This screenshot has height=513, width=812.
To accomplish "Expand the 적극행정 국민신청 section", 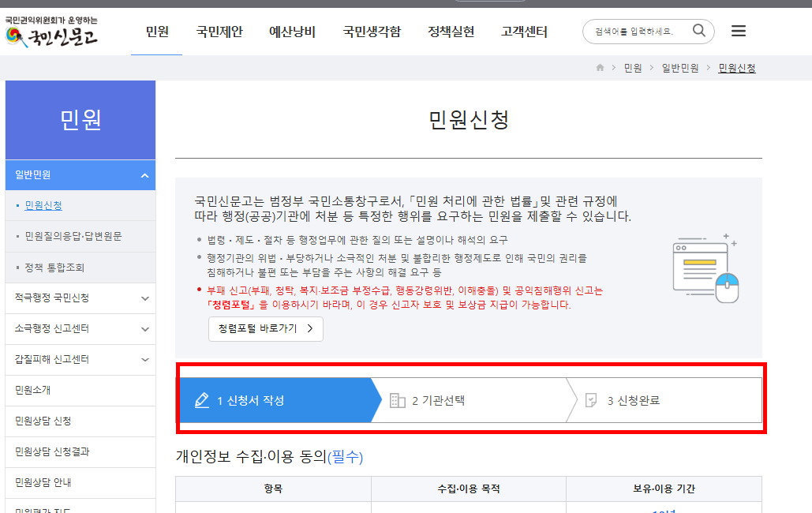I will (x=146, y=298).
